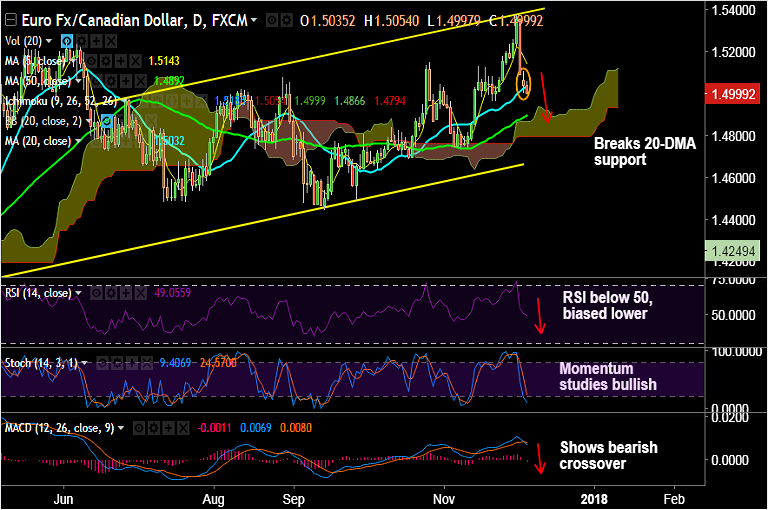
Task: Toggle MA (50, close) visibility eye
Action: 96,81
